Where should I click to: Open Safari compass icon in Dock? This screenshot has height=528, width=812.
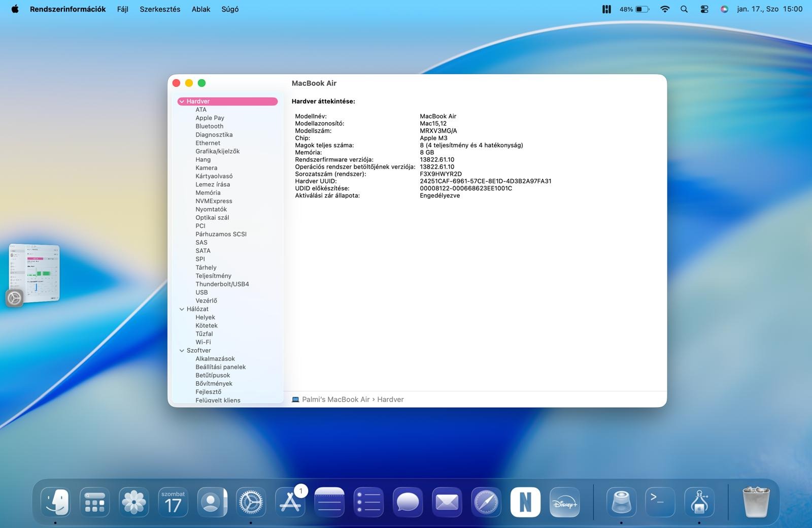[486, 502]
